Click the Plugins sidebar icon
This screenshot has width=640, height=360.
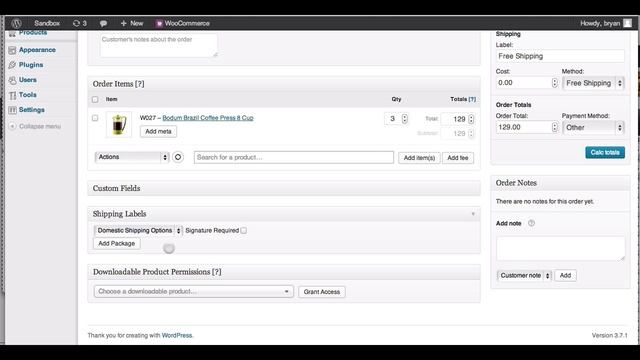coord(12,65)
